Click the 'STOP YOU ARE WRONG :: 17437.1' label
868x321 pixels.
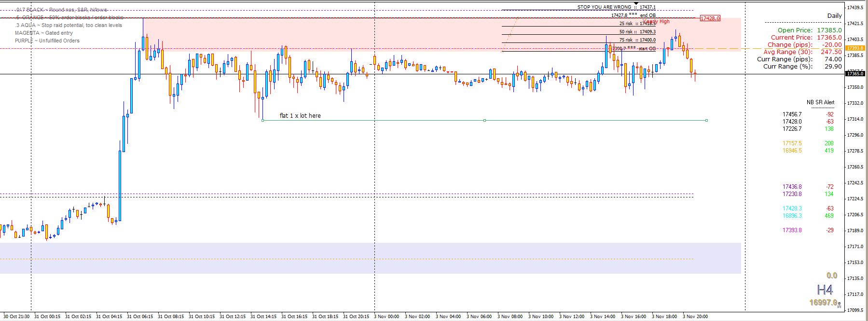616,7
